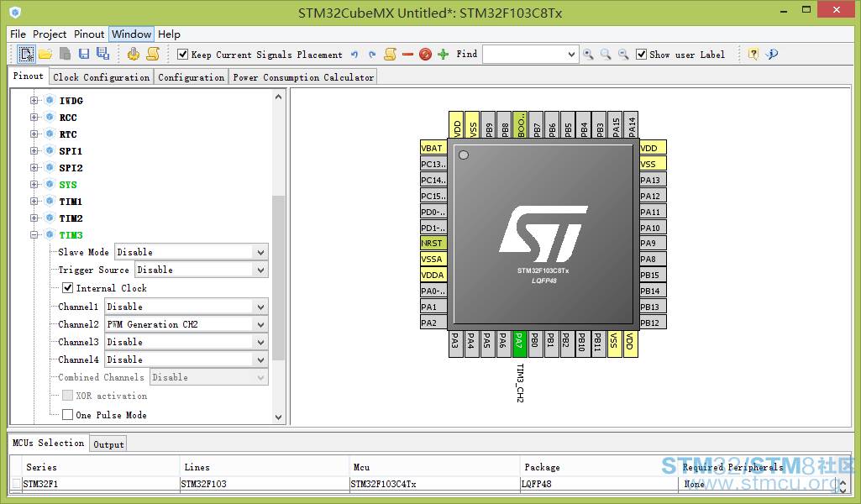Click the peripheral tree scroll down arrow
The height and width of the screenshot is (504, 861).
[278, 417]
